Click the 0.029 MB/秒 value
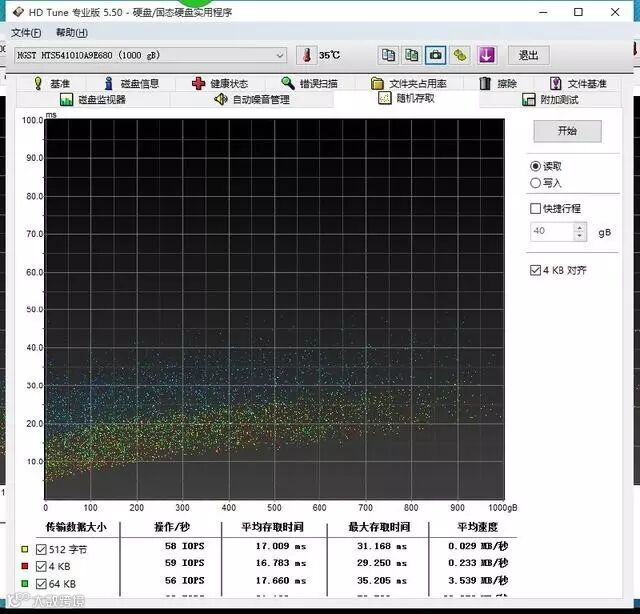 (x=478, y=546)
